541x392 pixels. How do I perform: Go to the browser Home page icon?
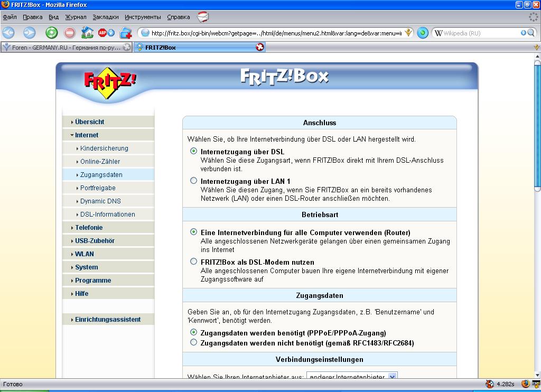(88, 33)
